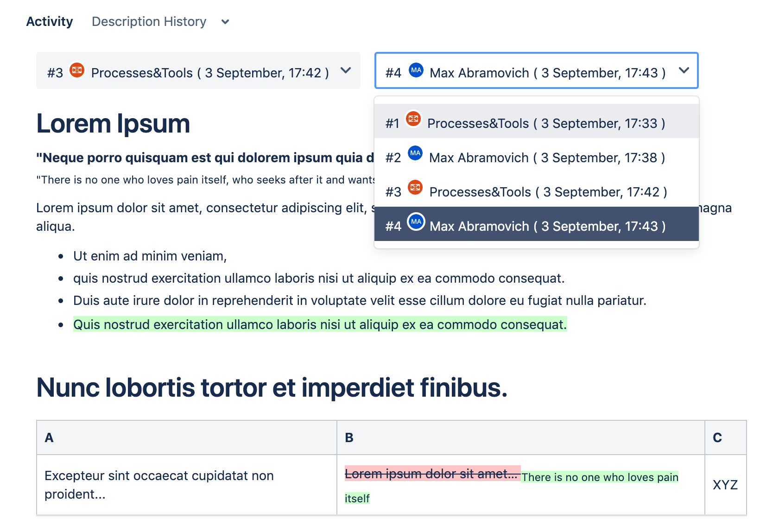Click the heading 'Nunc lobortis tortor et imperdiet finibus.'
Screen dimensions: 760x532
coord(272,387)
